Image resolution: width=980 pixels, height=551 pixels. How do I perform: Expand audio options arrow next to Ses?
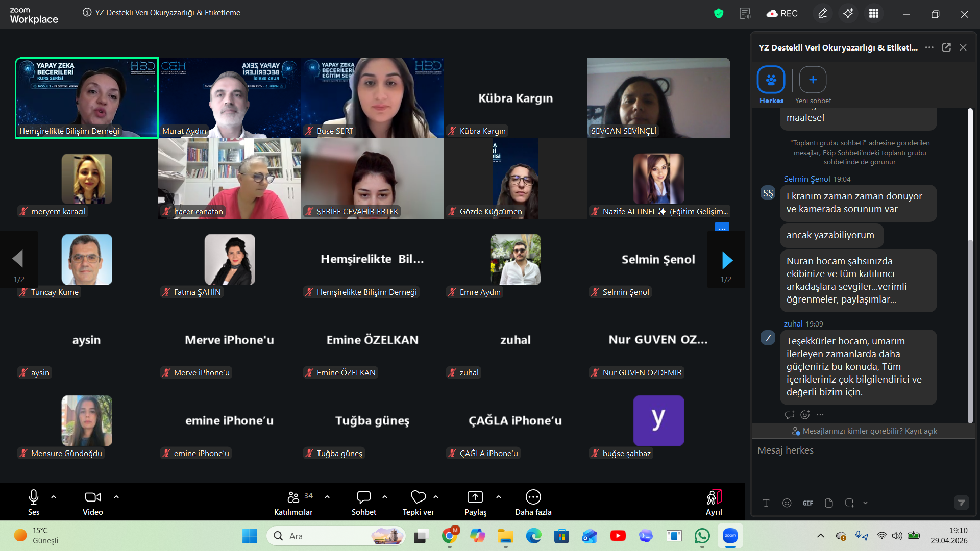[54, 497]
